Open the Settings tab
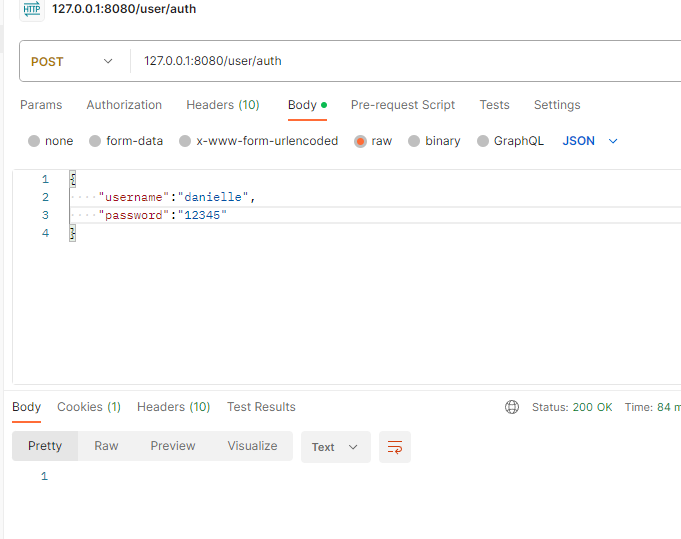This screenshot has height=539, width=681. tap(557, 105)
